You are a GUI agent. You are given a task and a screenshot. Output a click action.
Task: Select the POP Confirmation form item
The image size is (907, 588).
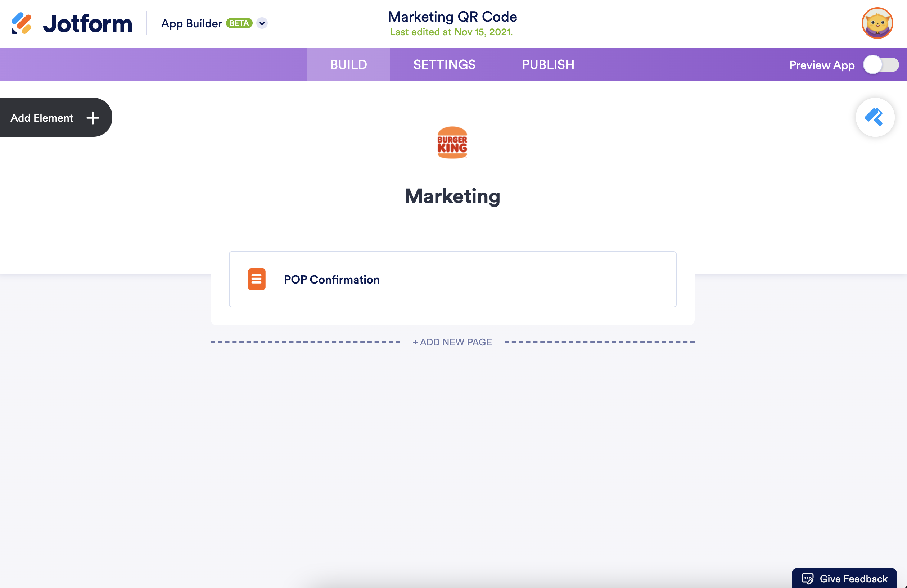(x=452, y=279)
